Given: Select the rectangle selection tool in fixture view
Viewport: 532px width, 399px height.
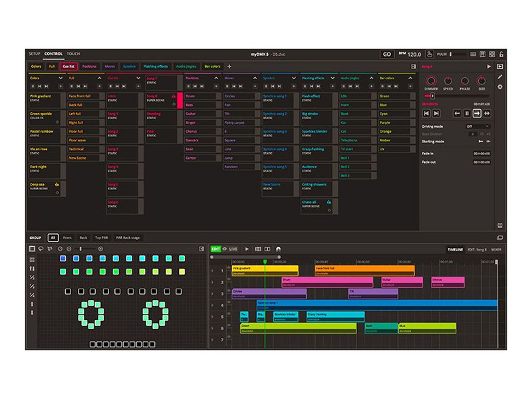Looking at the screenshot, I should (32, 249).
